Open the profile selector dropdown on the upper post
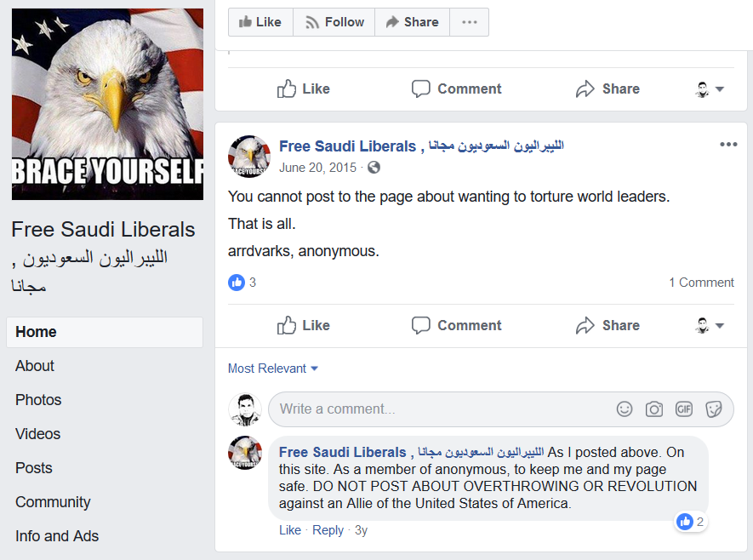 pos(710,89)
